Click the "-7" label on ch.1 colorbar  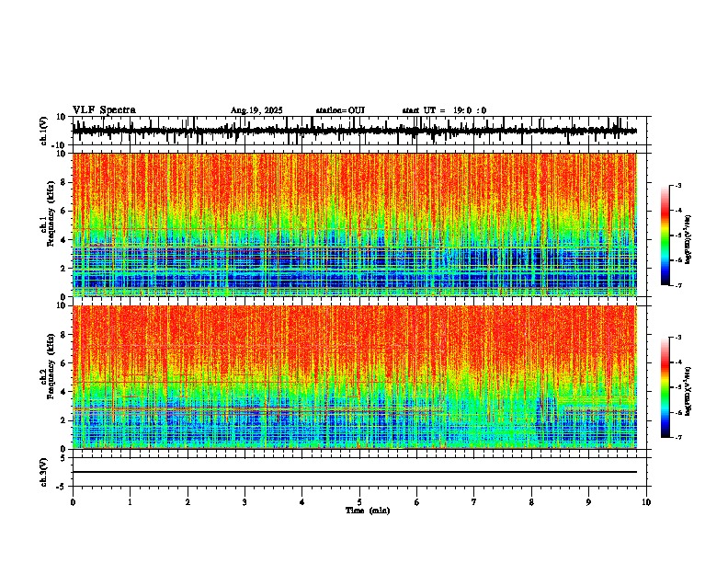pos(678,285)
